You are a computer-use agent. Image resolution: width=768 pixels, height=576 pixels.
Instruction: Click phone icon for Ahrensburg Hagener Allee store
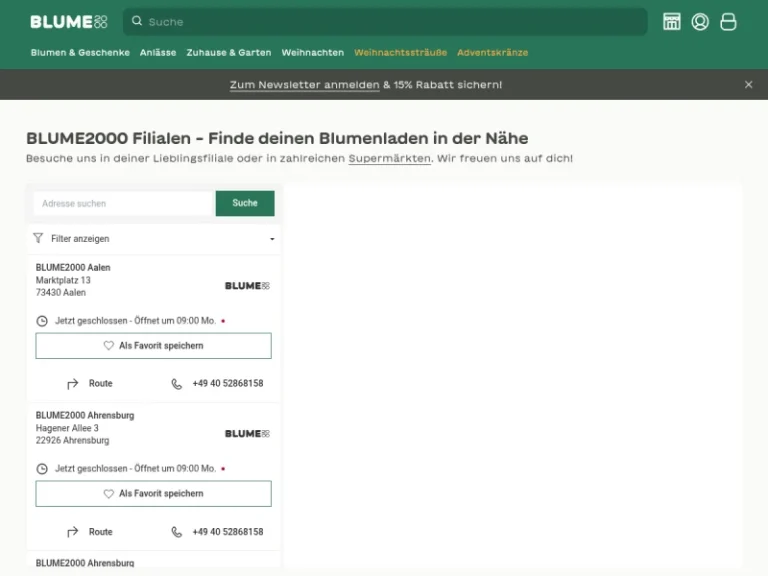(x=177, y=532)
